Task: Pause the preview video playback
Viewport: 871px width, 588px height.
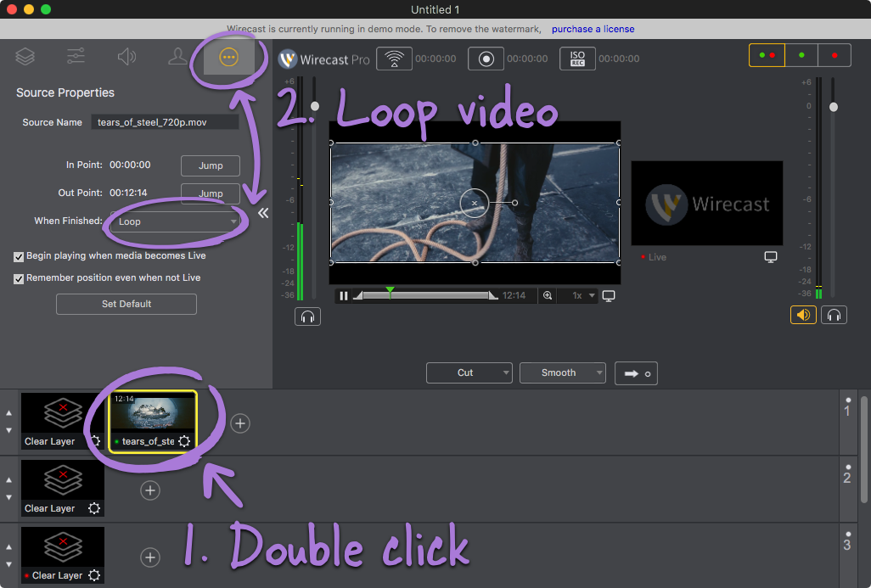Action: click(x=343, y=295)
